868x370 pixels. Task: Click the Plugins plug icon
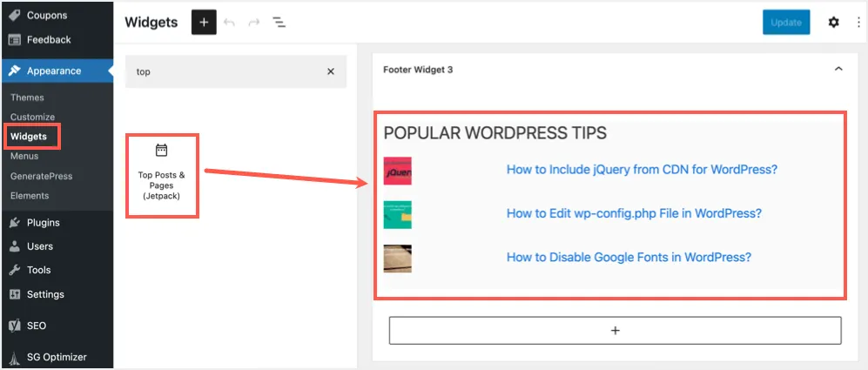tap(15, 223)
